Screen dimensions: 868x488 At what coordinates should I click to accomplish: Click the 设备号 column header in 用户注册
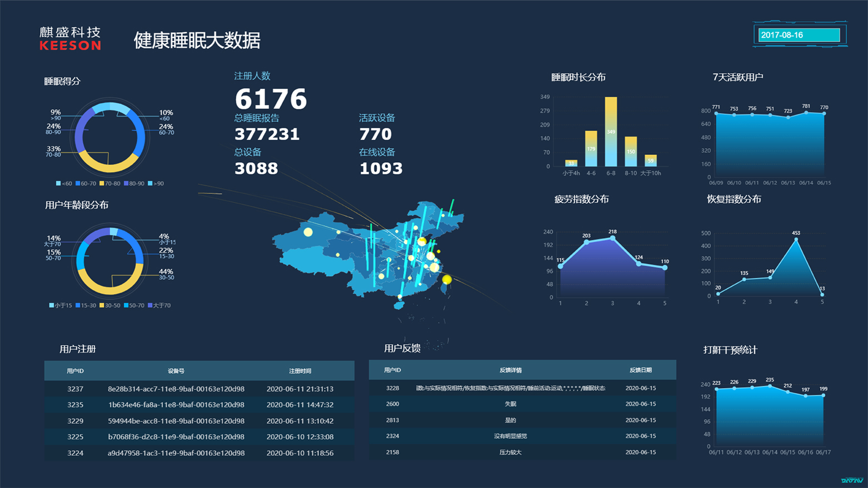click(176, 371)
